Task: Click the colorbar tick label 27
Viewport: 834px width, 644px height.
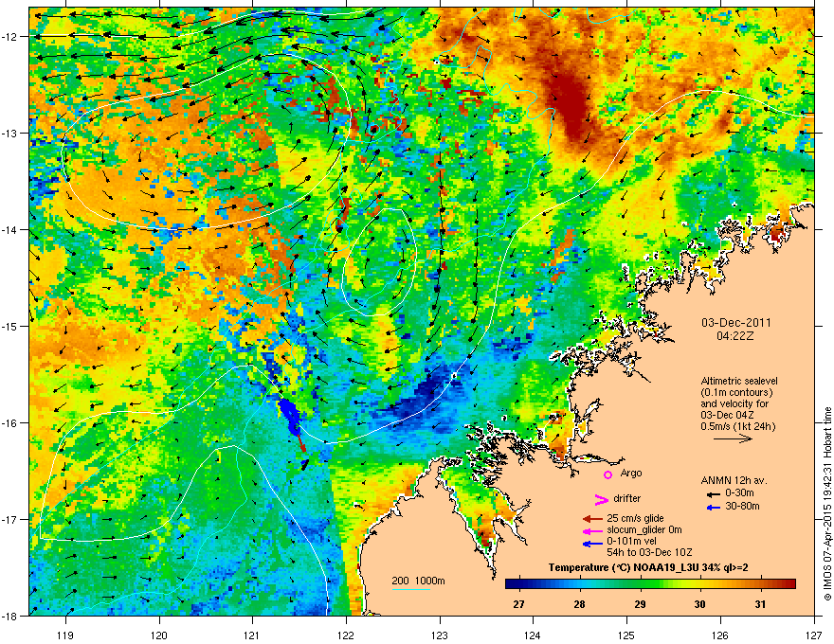Action: coord(518,604)
